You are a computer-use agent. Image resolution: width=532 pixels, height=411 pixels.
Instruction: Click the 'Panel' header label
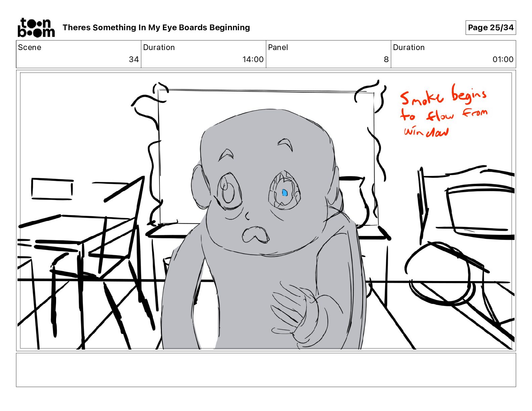(x=278, y=47)
